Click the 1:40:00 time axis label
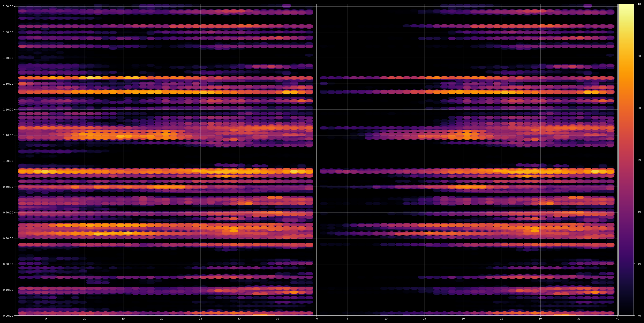Image resolution: width=644 pixels, height=323 pixels. point(8,58)
